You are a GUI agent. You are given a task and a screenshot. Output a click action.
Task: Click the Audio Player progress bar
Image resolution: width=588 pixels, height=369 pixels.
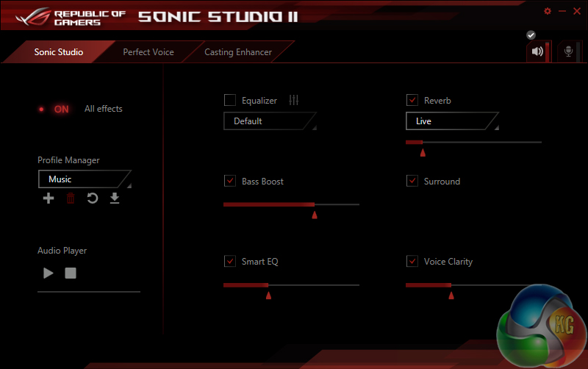89,291
